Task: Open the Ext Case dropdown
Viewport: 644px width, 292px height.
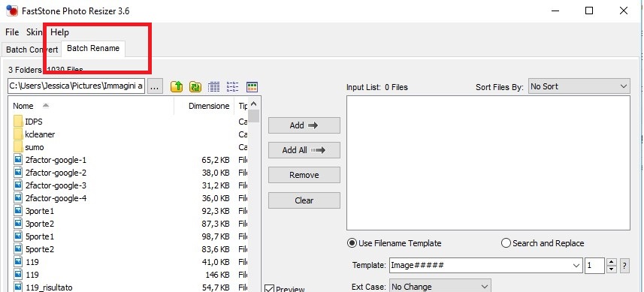Action: 440,286
